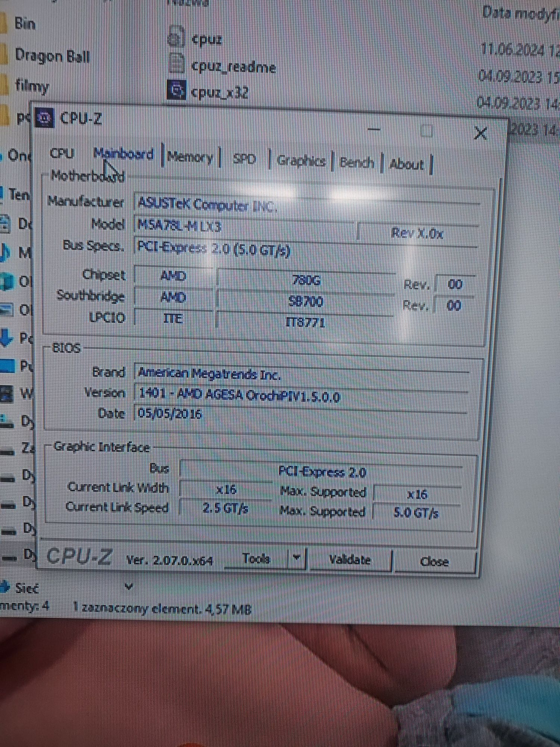Viewport: 560px width, 747px height.
Task: Click the LPCIO value IT8771
Action: [x=305, y=322]
